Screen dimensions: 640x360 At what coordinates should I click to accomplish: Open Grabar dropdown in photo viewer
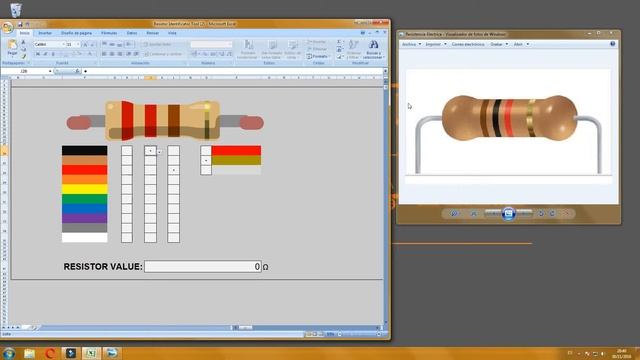coord(499,44)
